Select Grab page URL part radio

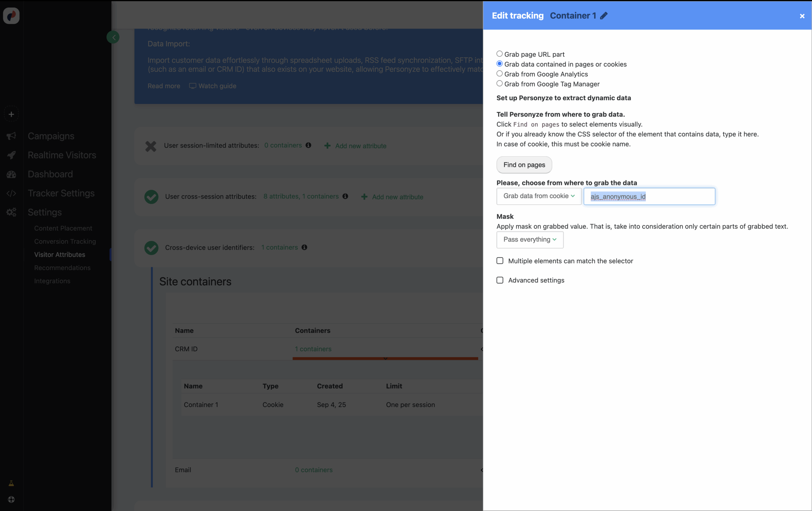point(499,54)
